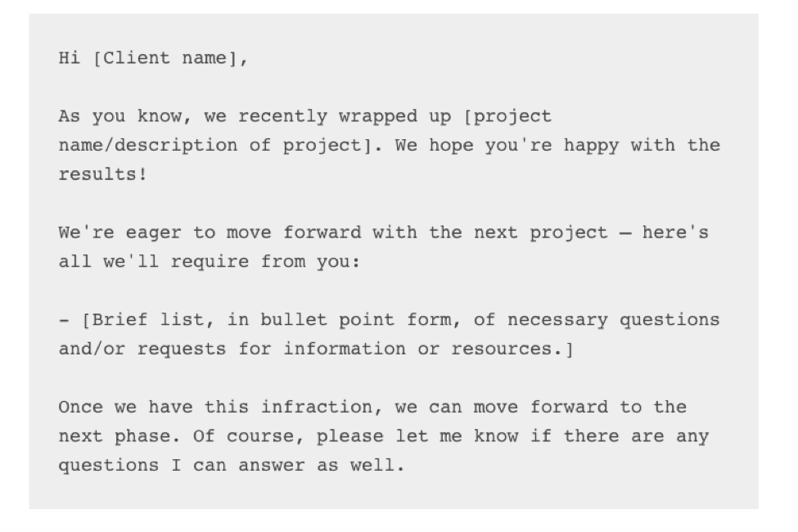Image resolution: width=798 pixels, height=532 pixels.
Task: Click the word "recently"
Action: [x=283, y=117]
